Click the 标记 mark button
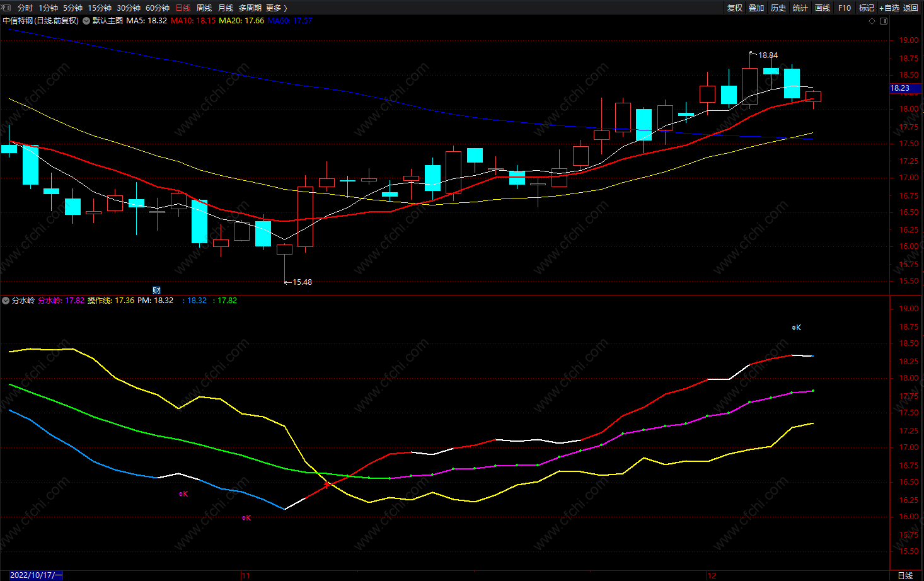Image resolution: width=924 pixels, height=581 pixels. [x=867, y=8]
